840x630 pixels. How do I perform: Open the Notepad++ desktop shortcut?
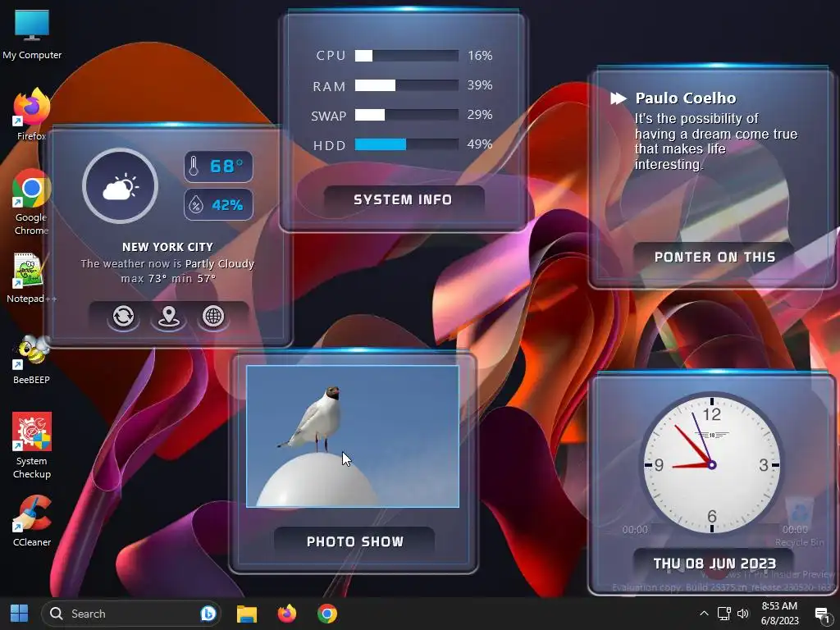[31, 277]
